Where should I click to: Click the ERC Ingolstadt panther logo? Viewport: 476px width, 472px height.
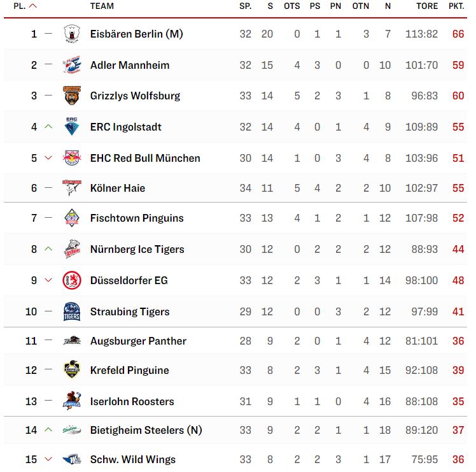[x=72, y=126]
